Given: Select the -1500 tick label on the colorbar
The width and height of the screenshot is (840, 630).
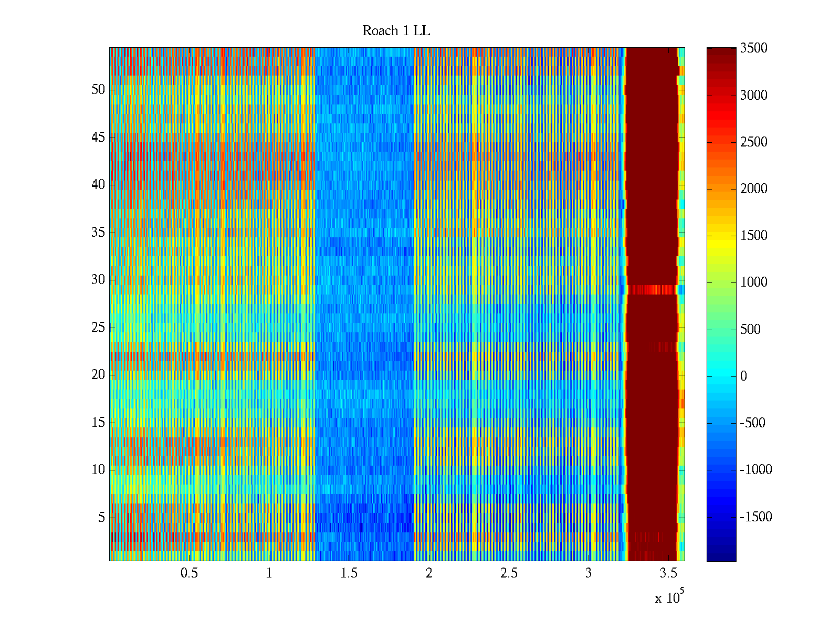Looking at the screenshot, I should 755,517.
